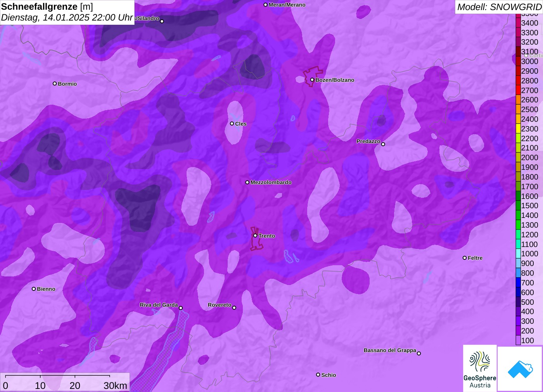Click the 3400 legend value
This screenshot has height=392, width=543.
click(529, 23)
